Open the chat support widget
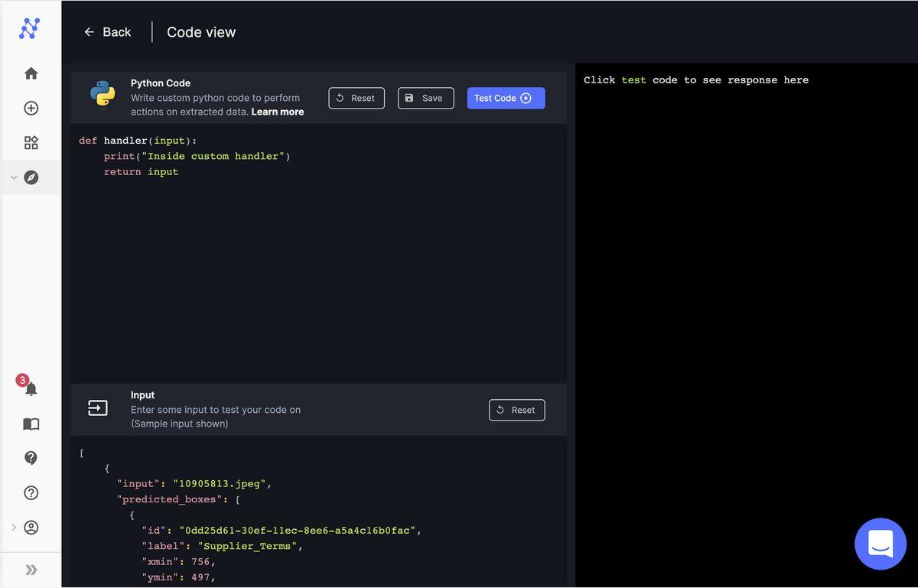Screen dimensions: 918x588 click(880, 544)
